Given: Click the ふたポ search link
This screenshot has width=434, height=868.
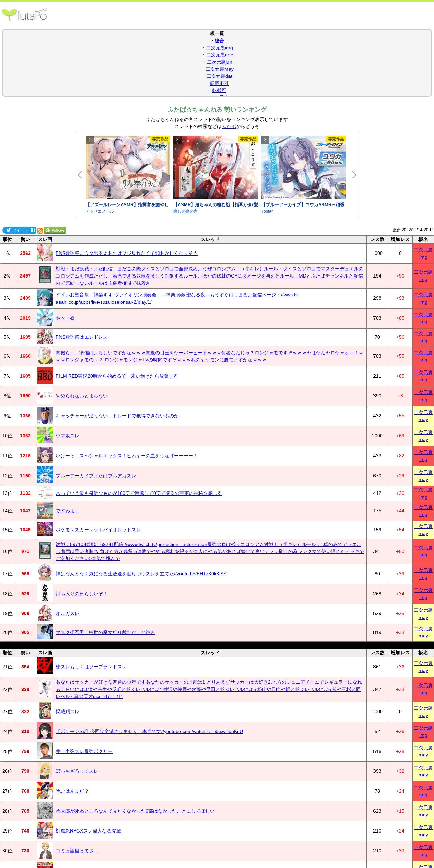Looking at the screenshot, I should (229, 126).
